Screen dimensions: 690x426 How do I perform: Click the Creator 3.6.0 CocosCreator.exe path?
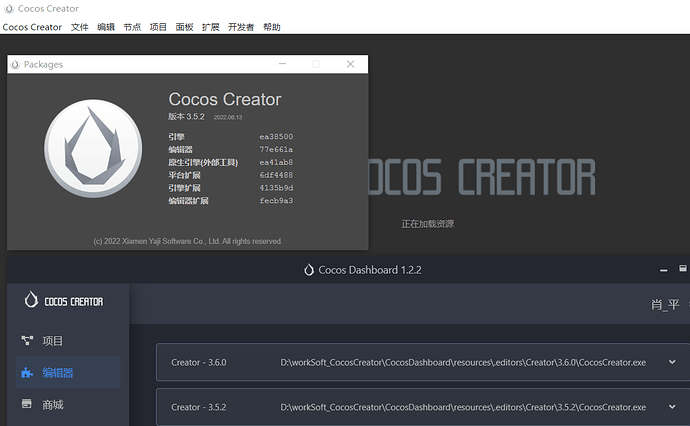click(x=463, y=363)
